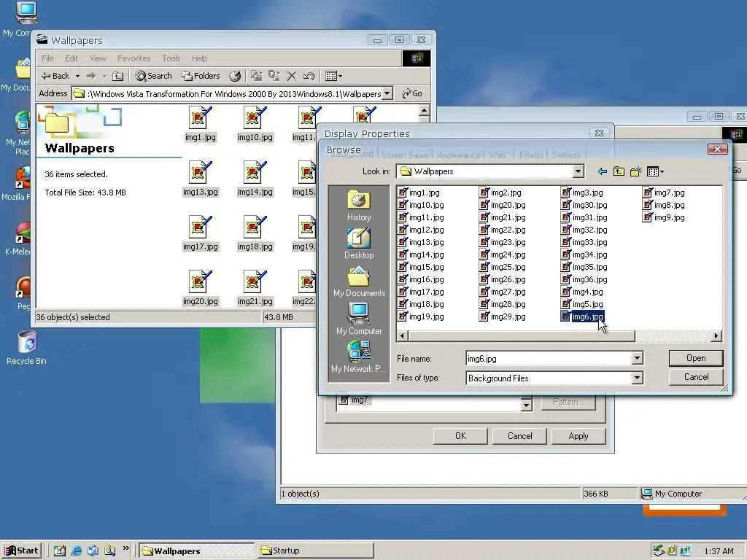Select img3.jpg in Browse file list
Screen dimensions: 747x560
click(x=582, y=192)
